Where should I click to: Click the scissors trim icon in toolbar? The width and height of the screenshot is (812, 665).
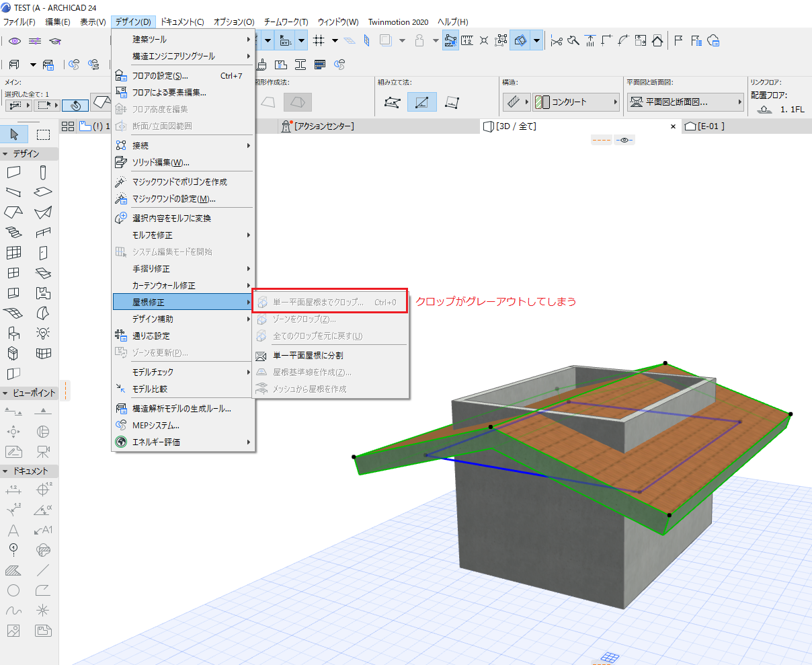[556, 41]
